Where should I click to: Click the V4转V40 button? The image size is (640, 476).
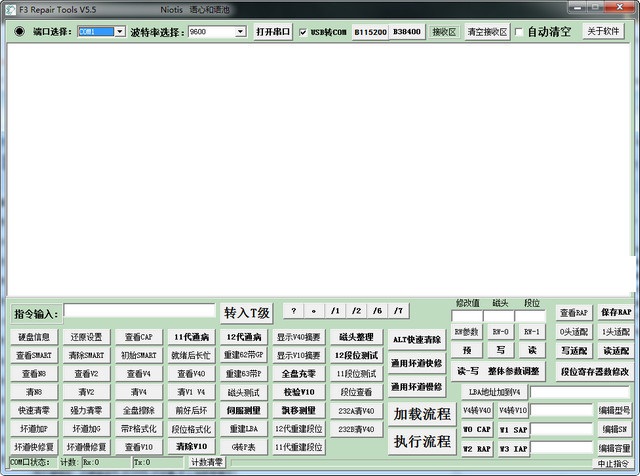(477, 410)
